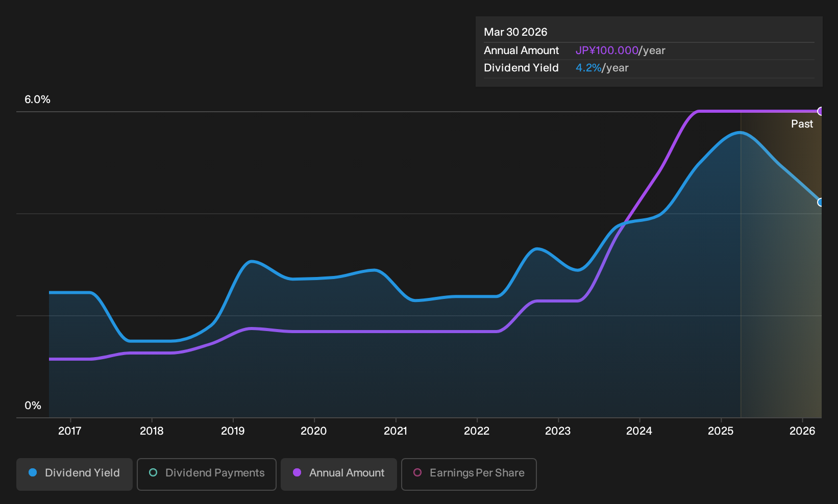The image size is (838, 504).
Task: Click the 2017 label on the x-axis
Action: coord(70,431)
